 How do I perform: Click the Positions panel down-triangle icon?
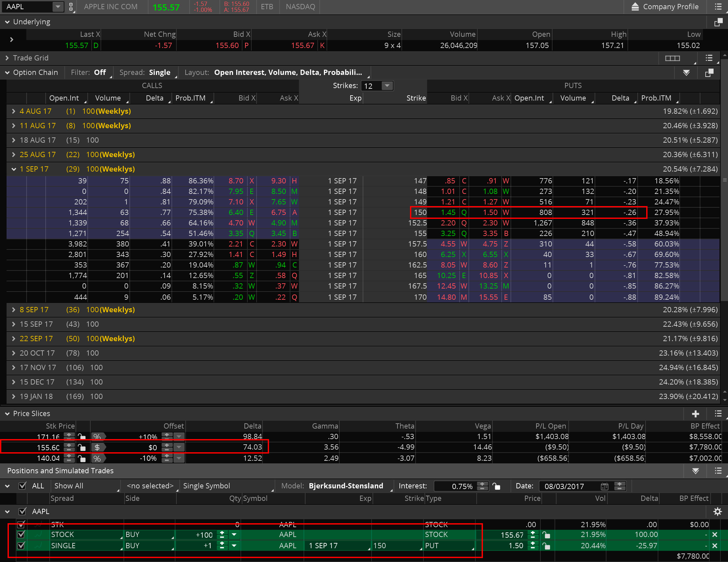pos(695,471)
